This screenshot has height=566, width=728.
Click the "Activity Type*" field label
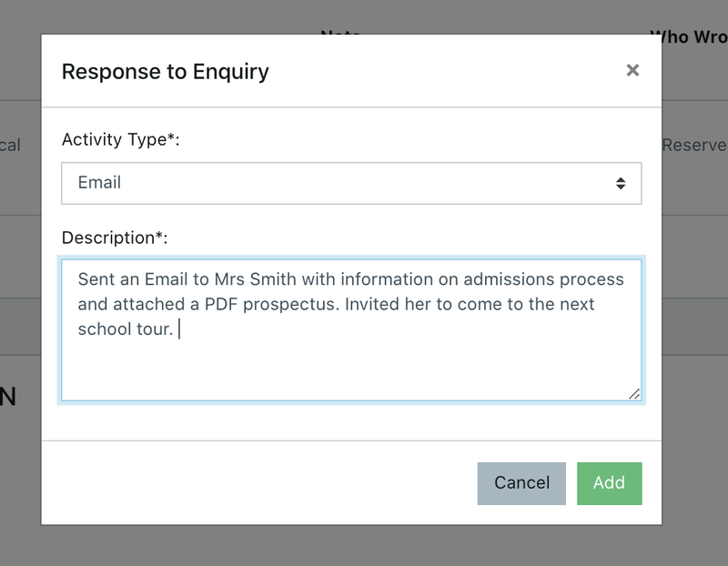(120, 140)
